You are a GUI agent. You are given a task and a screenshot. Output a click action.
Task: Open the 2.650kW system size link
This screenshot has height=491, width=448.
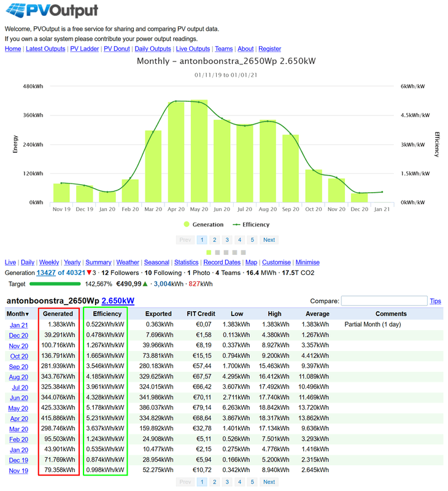[118, 301]
